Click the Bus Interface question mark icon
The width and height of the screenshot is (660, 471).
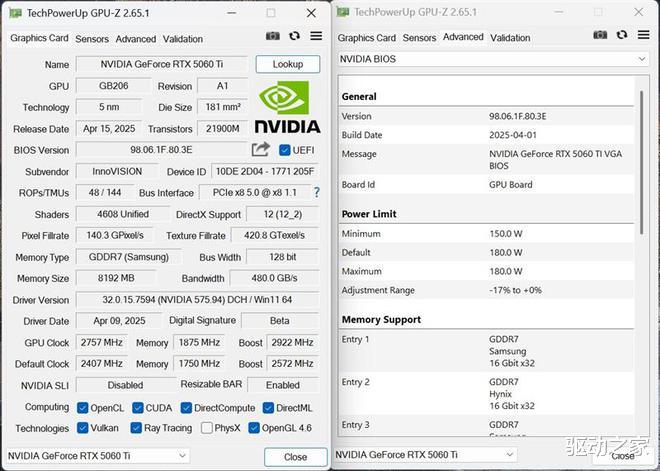coord(317,193)
